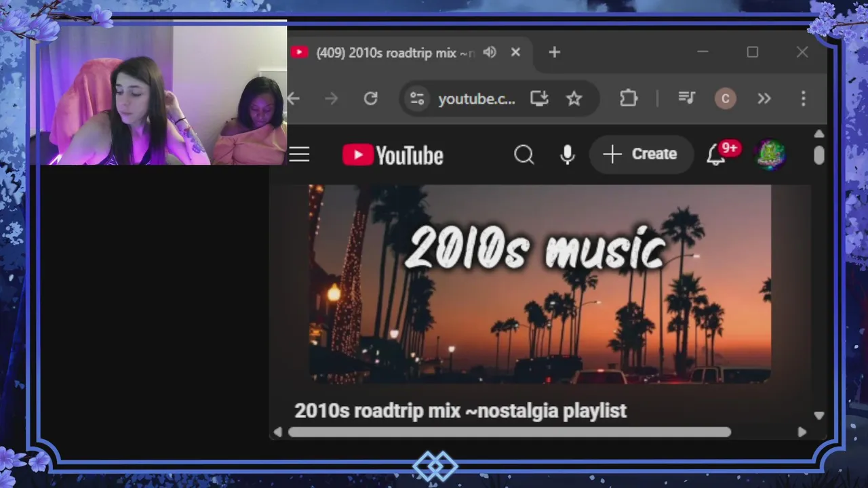Click the horizontal scrollbar thumb
The height and width of the screenshot is (488, 868).
pos(510,432)
